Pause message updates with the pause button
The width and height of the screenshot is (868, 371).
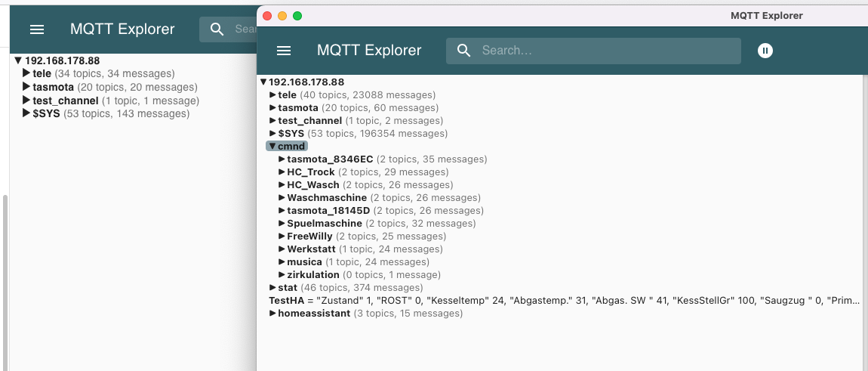pos(765,51)
